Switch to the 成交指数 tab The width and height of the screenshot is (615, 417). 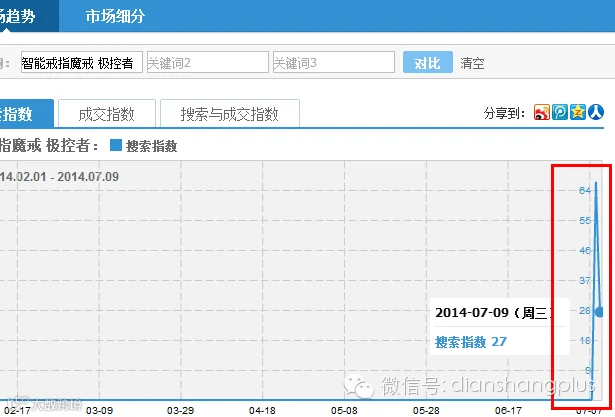tap(107, 114)
